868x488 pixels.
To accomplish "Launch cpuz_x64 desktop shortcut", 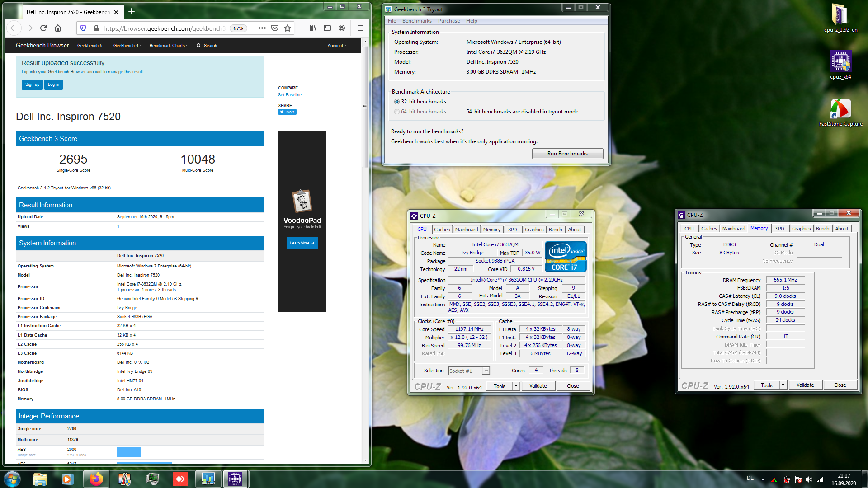I will point(840,65).
